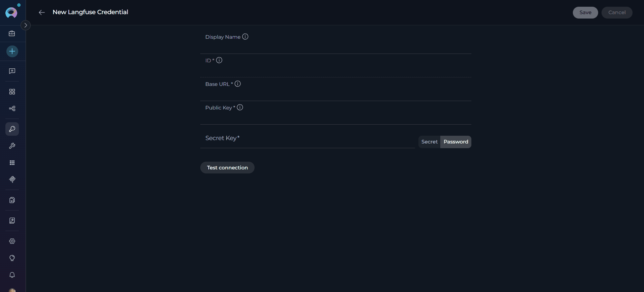Click the Display Name info icon
Viewport: 644px width, 292px height.
point(245,37)
